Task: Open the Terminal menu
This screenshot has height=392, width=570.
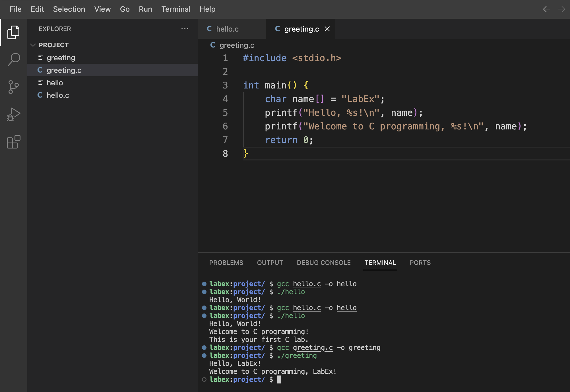Action: point(175,9)
